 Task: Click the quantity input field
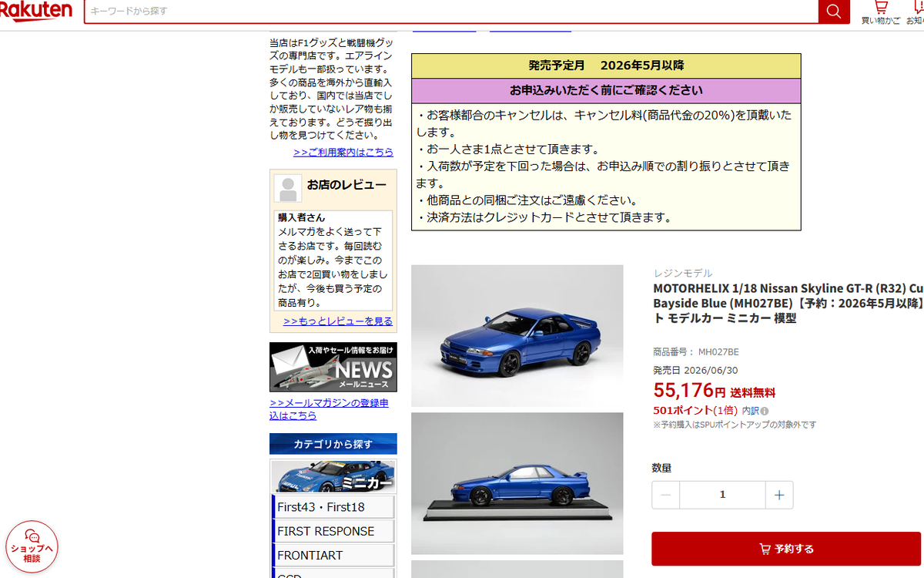(722, 495)
